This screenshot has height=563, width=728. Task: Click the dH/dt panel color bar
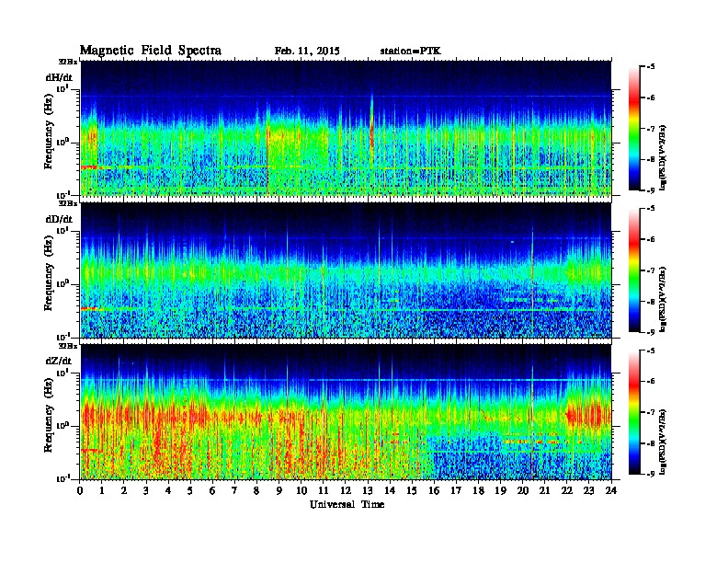point(633,128)
